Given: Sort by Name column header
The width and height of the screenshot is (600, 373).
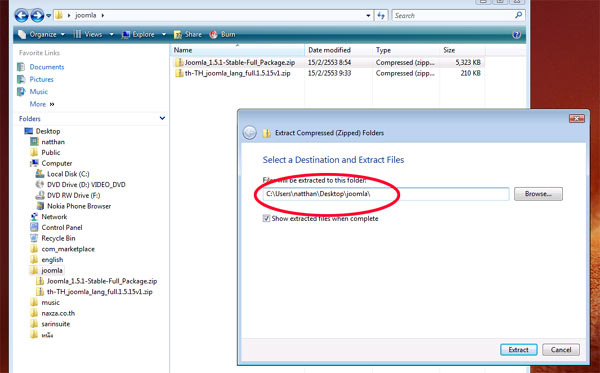Looking at the screenshot, I should point(237,50).
